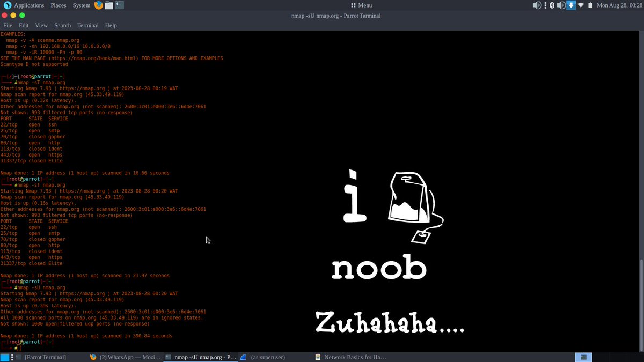
Task: Launch a terminal from the top panel icon
Action: tap(119, 5)
